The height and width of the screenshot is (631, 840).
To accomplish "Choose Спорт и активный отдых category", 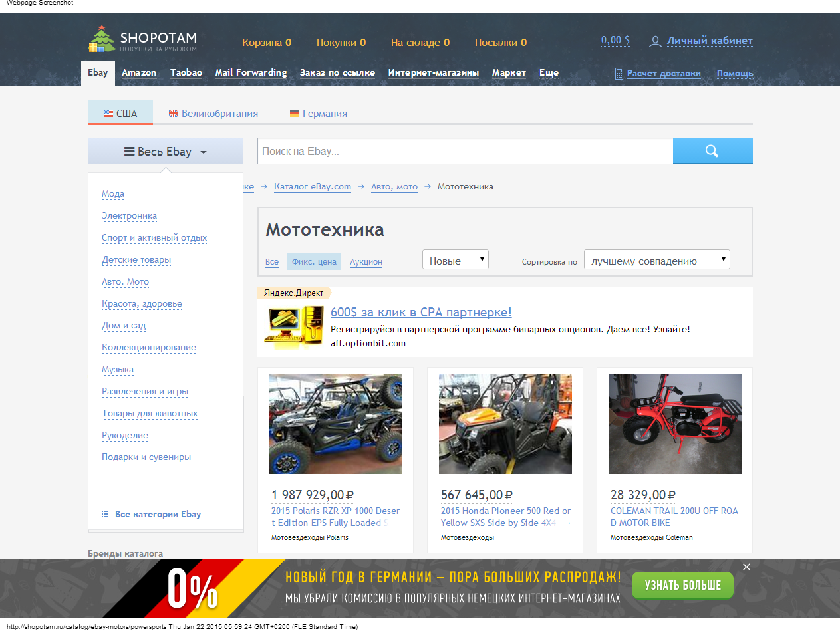I will pyautogui.click(x=154, y=238).
